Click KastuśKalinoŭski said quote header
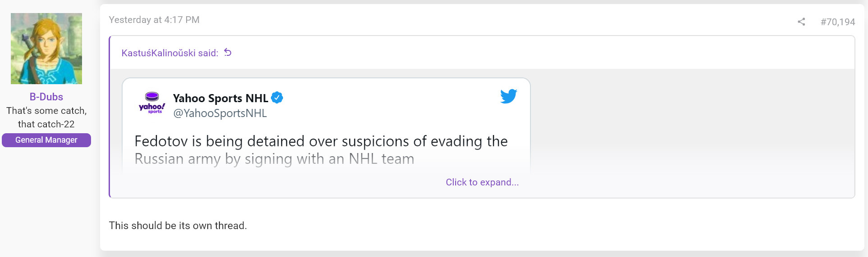 click(x=170, y=53)
